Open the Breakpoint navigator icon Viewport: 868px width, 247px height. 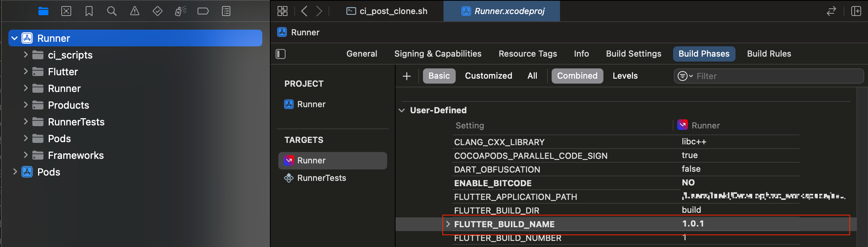[203, 11]
